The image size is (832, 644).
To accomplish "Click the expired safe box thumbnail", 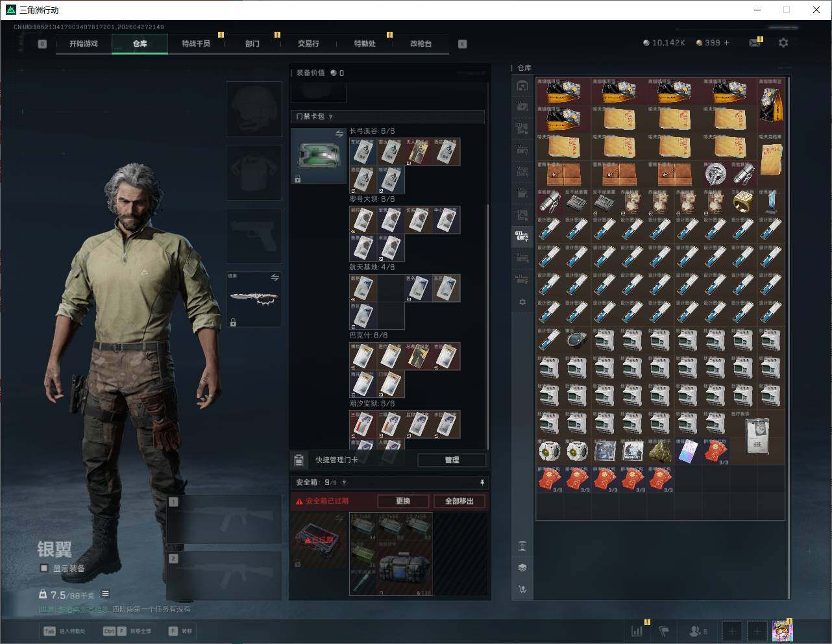I will (319, 540).
